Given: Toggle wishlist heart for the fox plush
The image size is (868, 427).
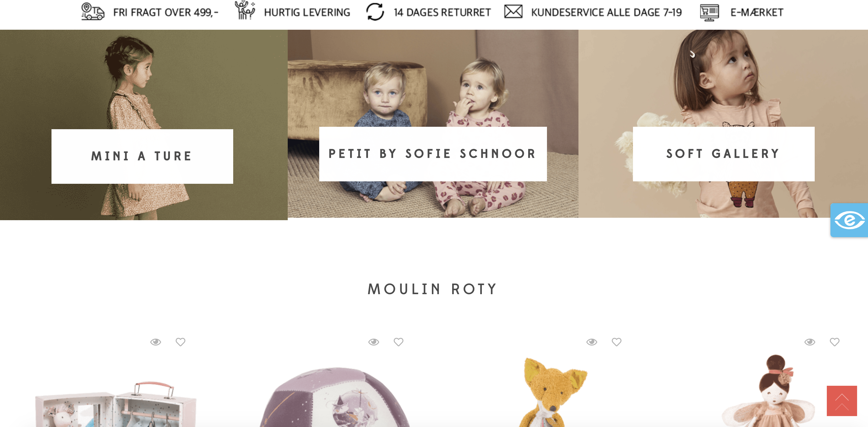Looking at the screenshot, I should (x=617, y=342).
